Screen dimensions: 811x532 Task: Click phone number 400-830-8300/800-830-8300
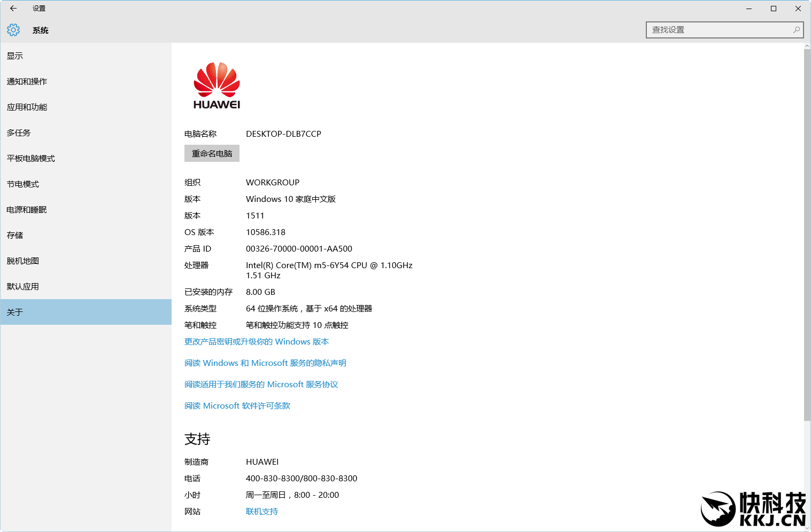pos(302,479)
